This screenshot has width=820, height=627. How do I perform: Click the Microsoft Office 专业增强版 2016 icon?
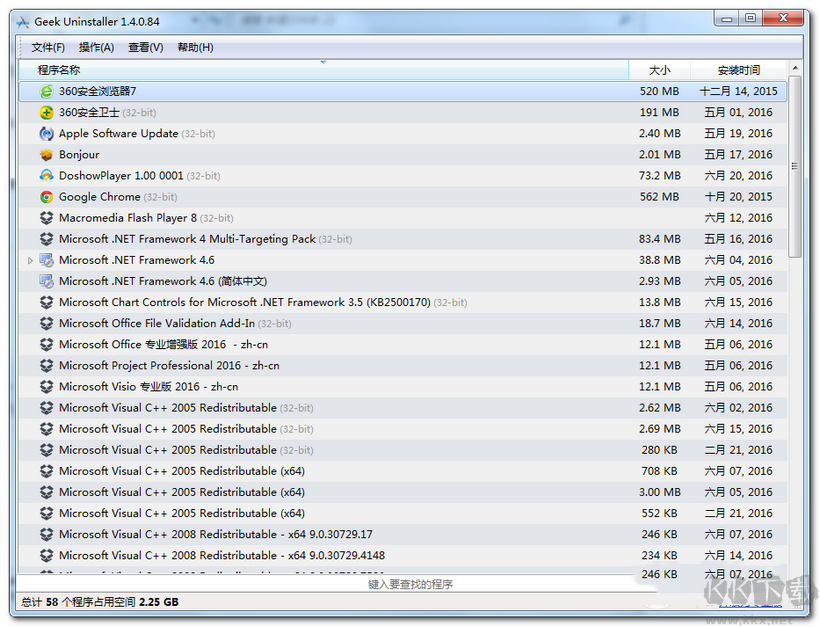coord(47,343)
